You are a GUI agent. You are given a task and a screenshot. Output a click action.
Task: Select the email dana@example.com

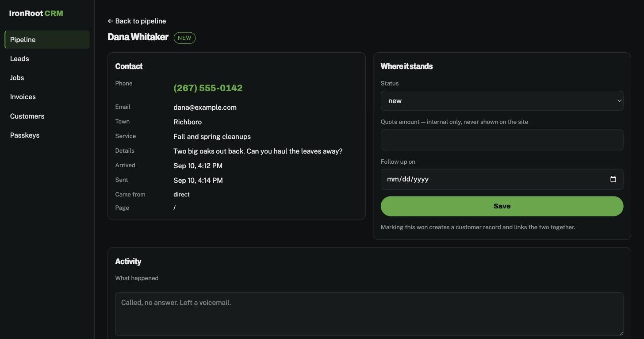(205, 108)
